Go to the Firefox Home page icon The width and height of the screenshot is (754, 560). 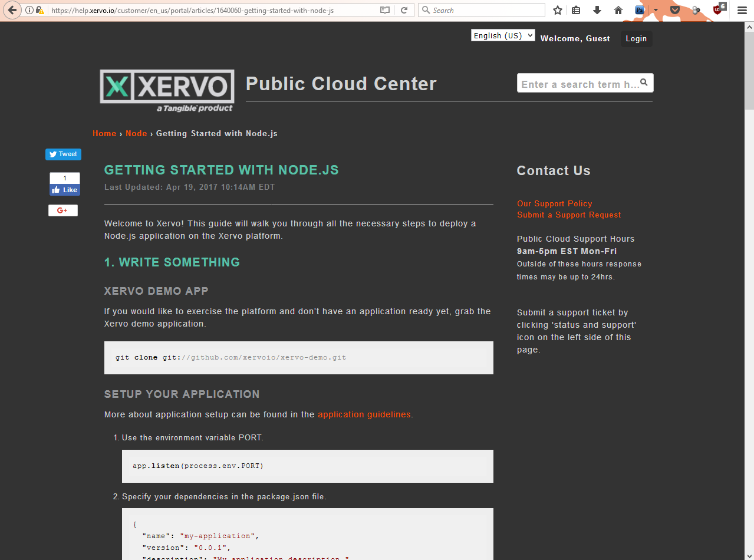pos(618,10)
